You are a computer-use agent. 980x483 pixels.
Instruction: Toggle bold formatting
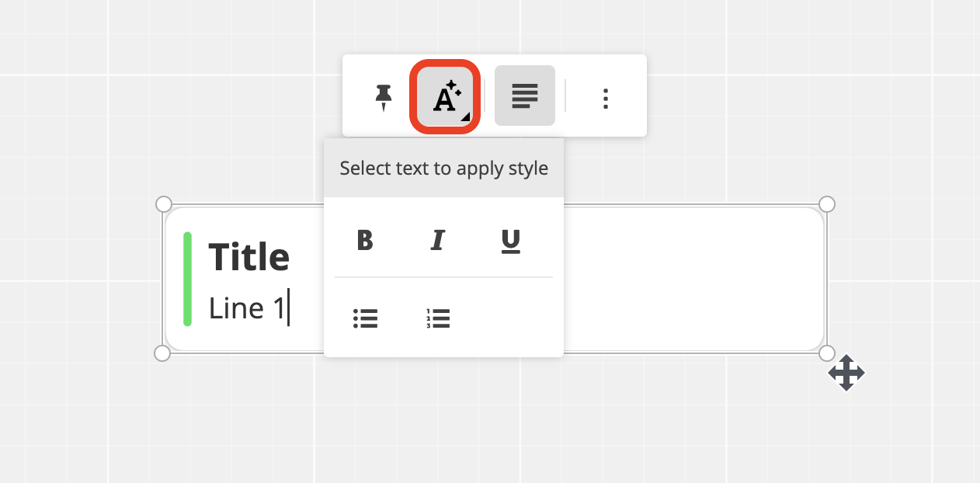364,241
